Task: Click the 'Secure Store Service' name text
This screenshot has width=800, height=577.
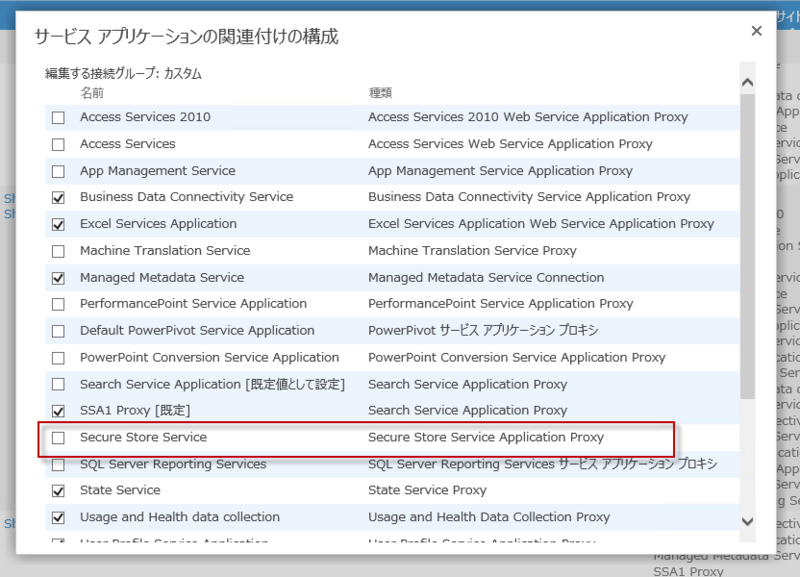Action: 143,437
